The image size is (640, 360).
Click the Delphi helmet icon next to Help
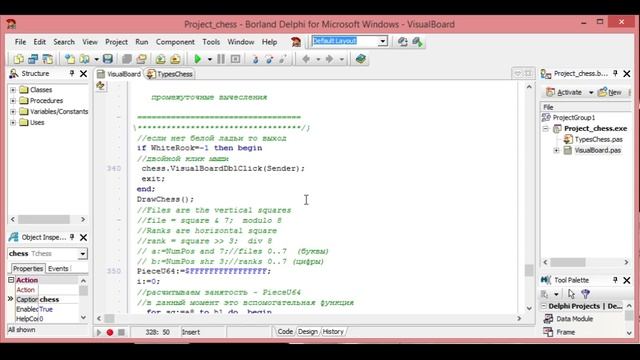tap(296, 42)
